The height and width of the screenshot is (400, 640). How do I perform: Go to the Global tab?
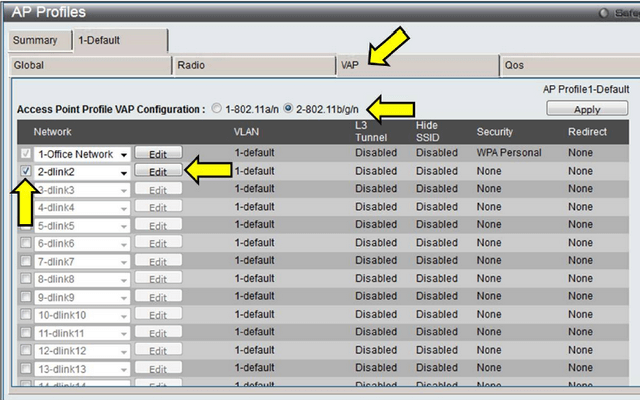90,65
